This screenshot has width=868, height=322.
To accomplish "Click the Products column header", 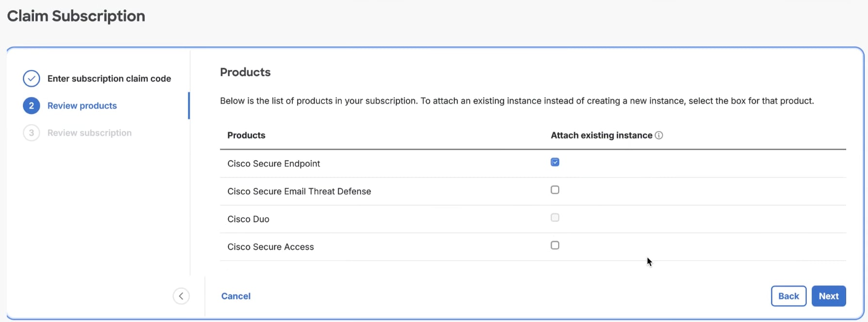I will 246,135.
